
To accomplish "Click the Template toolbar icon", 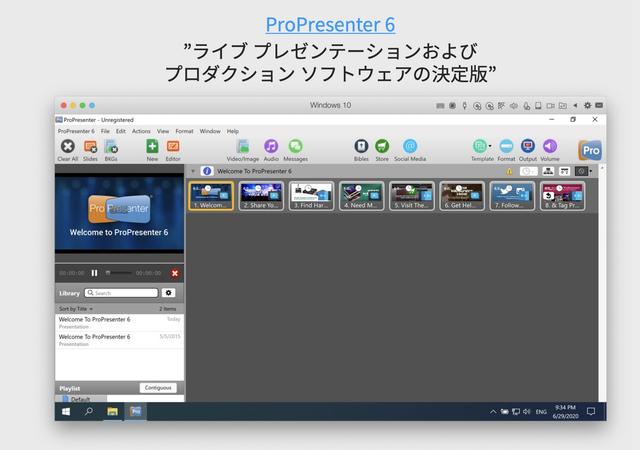I will 480,146.
